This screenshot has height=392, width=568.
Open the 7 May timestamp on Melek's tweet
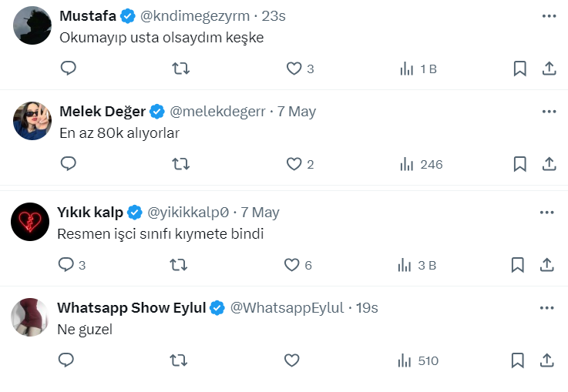click(x=297, y=112)
